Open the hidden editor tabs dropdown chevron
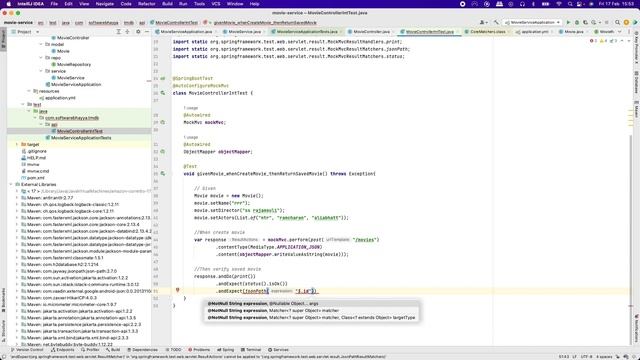 point(620,31)
